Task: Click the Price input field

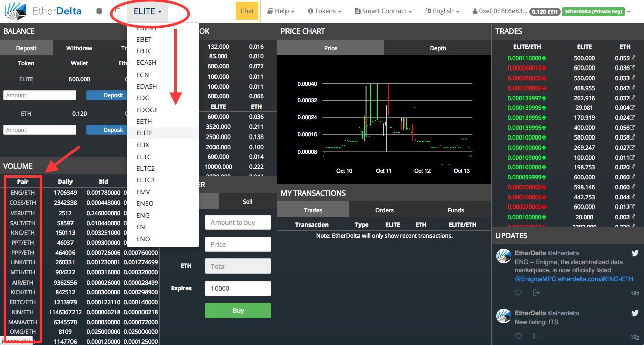Action: 238,244
